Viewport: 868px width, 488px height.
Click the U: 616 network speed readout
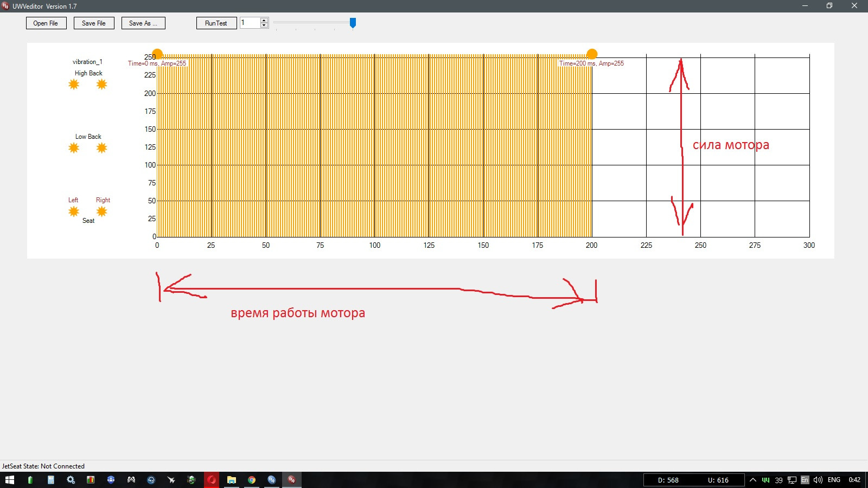718,480
